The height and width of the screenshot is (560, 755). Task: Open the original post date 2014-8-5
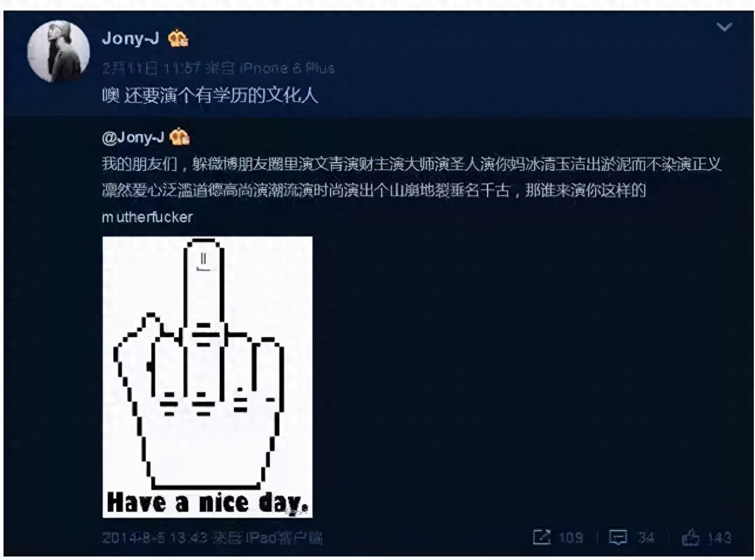[x=155, y=538]
